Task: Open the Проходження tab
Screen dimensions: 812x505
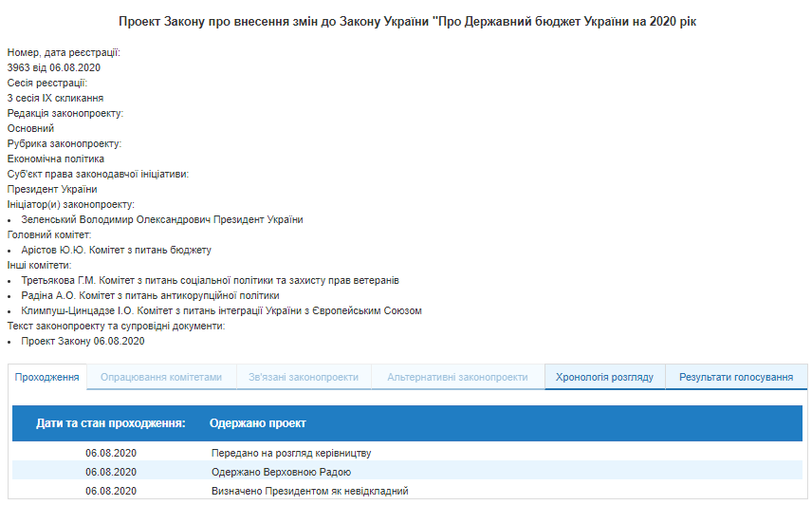Action: [x=46, y=377]
